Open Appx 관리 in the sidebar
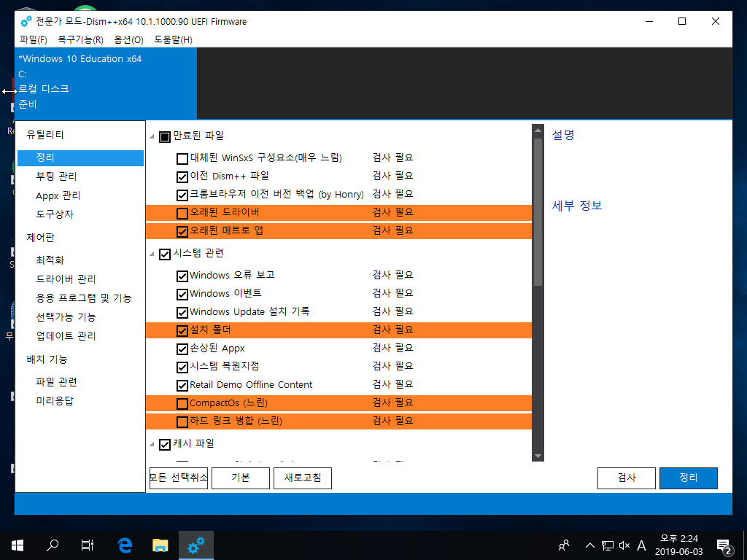 pyautogui.click(x=58, y=195)
